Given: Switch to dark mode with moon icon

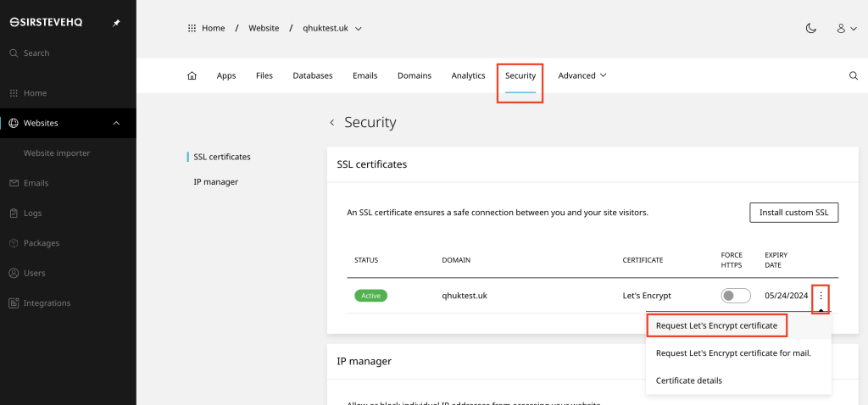Looking at the screenshot, I should tap(811, 28).
